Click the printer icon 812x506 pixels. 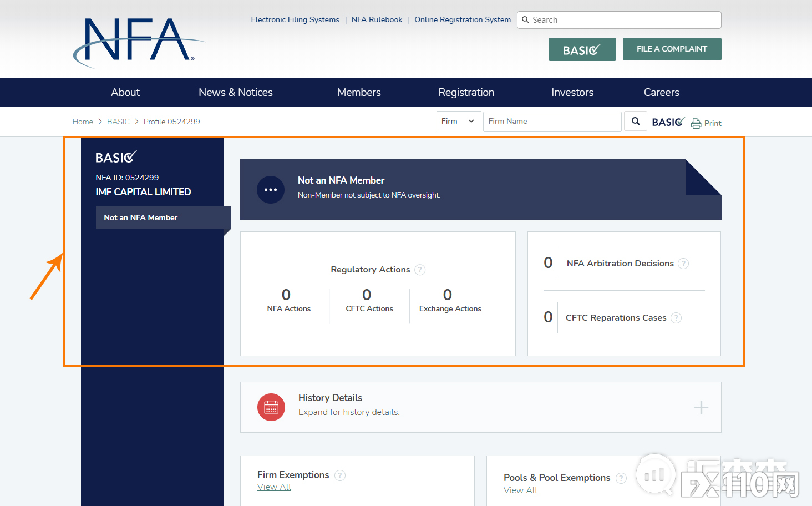696,123
